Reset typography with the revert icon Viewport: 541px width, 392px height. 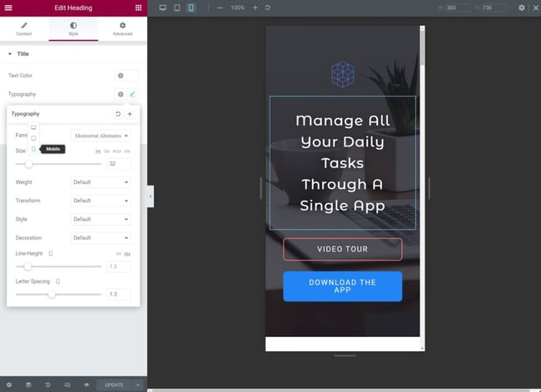coord(118,114)
